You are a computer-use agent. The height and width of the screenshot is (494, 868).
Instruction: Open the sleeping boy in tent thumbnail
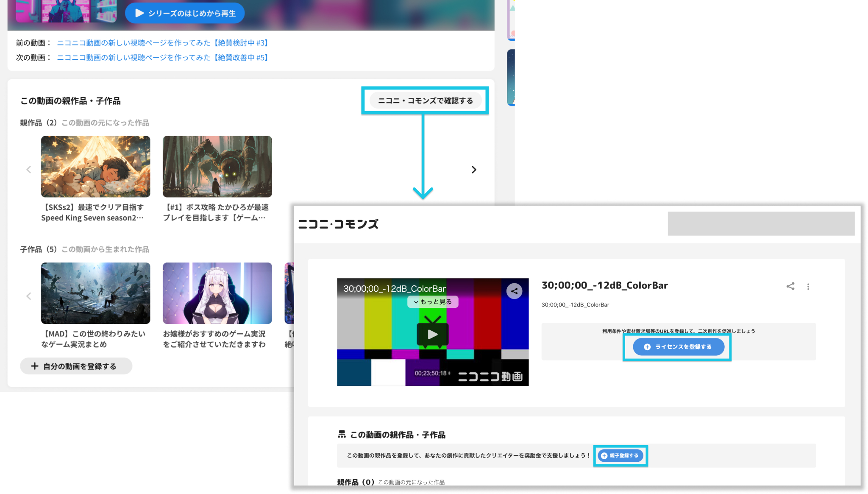coord(95,166)
